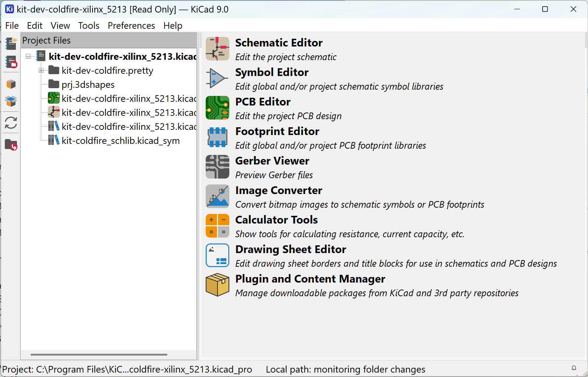This screenshot has height=377, width=588.
Task: Launch the Gerber Viewer icon
Action: 218,167
